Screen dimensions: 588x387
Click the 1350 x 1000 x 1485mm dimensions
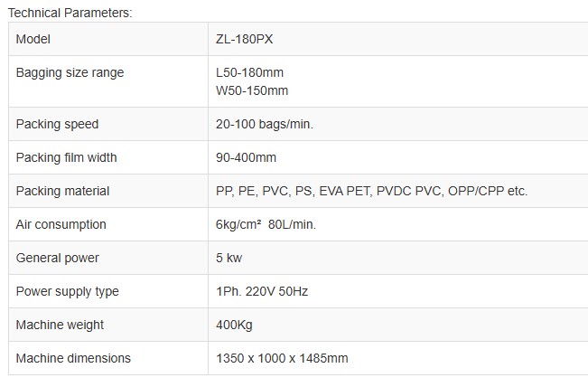tap(282, 358)
